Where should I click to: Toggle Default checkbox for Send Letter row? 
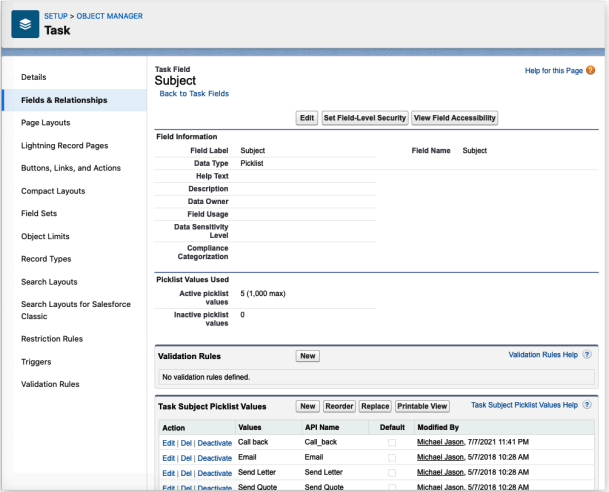(392, 473)
